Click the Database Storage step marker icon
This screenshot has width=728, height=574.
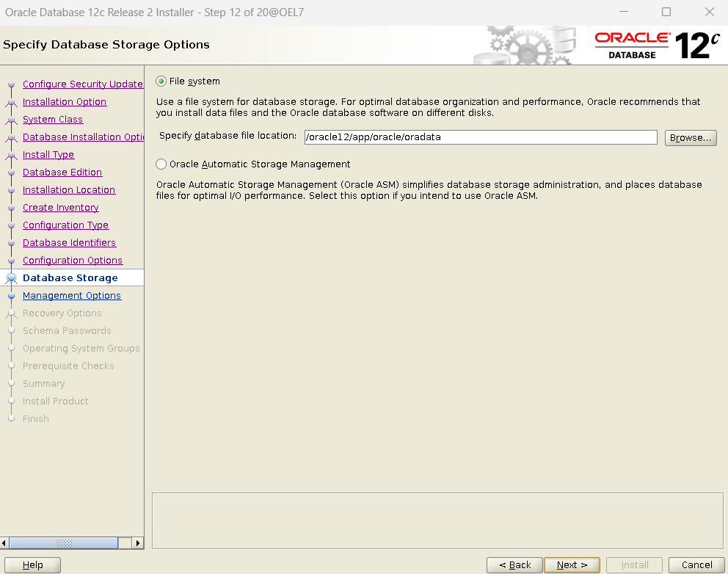click(x=11, y=278)
